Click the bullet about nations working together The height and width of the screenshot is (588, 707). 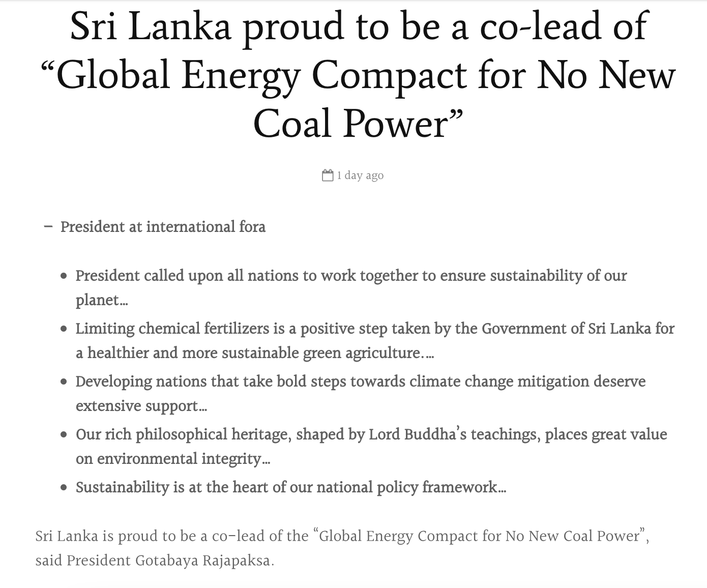[x=351, y=276]
